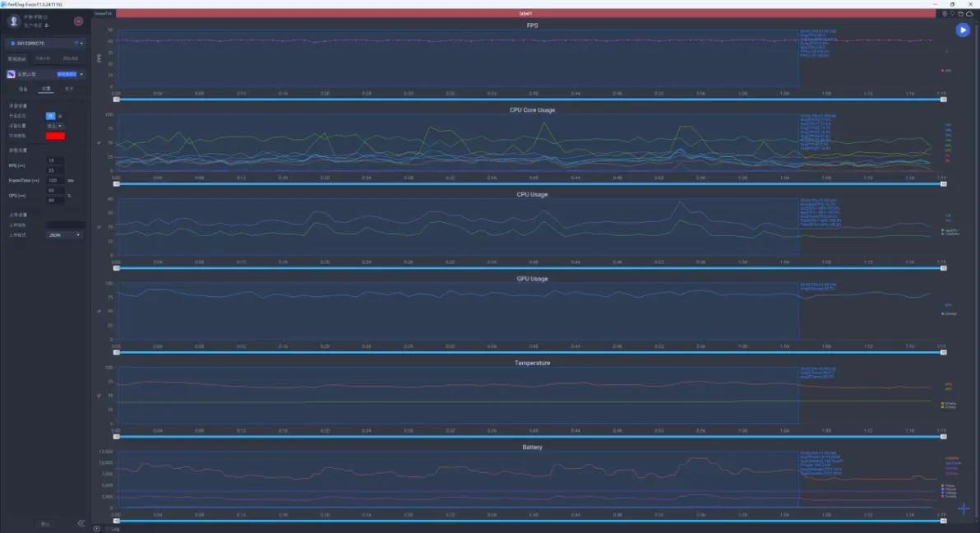Toggle the blue on switch in settings

click(50, 116)
